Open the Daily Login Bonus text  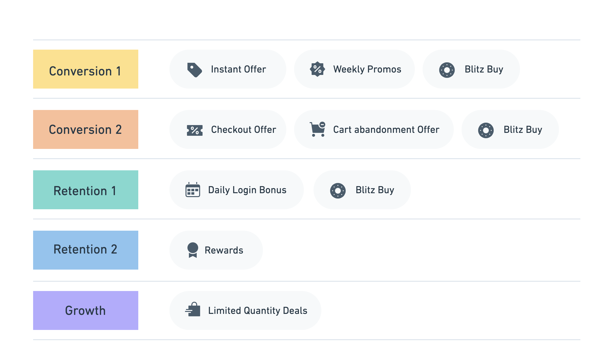(247, 190)
